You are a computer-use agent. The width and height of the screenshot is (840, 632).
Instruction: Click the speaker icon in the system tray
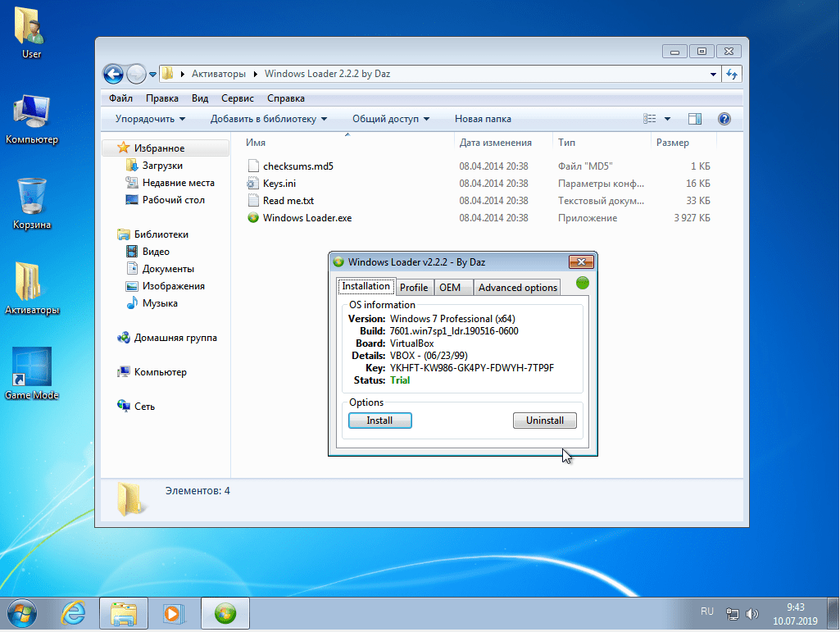click(x=751, y=612)
